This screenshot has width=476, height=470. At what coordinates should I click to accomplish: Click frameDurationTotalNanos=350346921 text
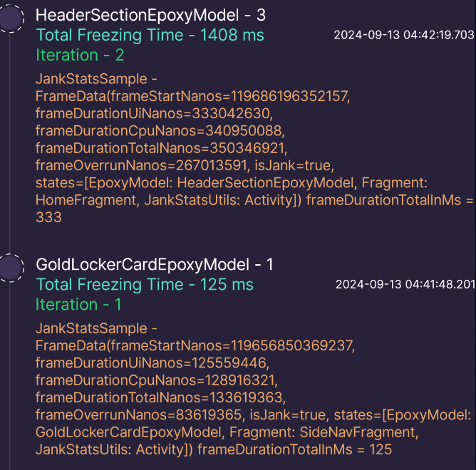click(x=161, y=148)
